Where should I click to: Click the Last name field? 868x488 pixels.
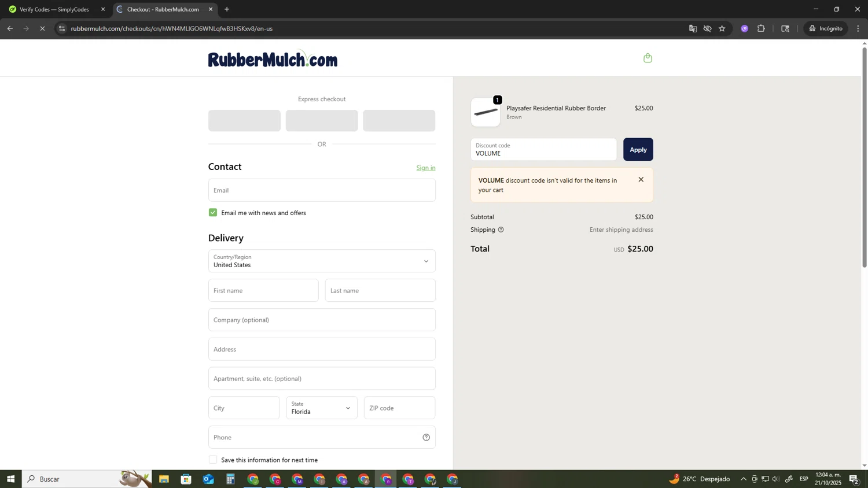pos(380,291)
